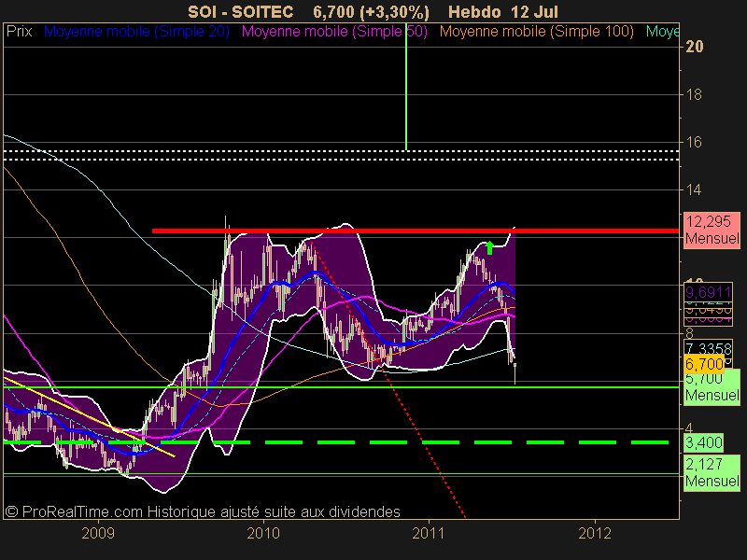Click the 2012 label on time axis

tap(595, 533)
